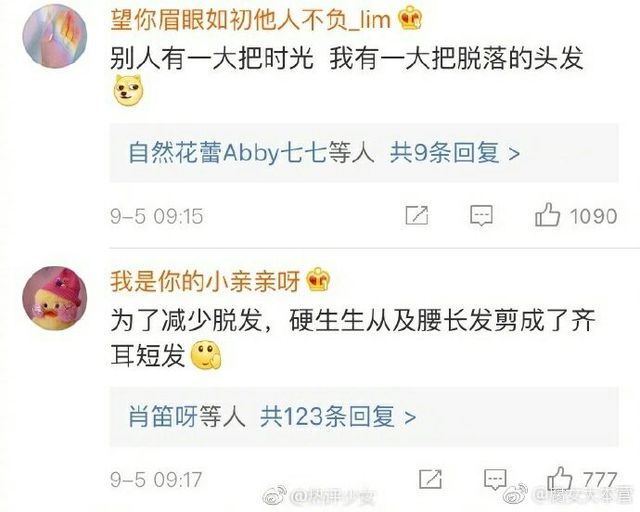
Task: Open replier 自然花蕾Abby七七's profile link
Action: pyautogui.click(x=227, y=153)
